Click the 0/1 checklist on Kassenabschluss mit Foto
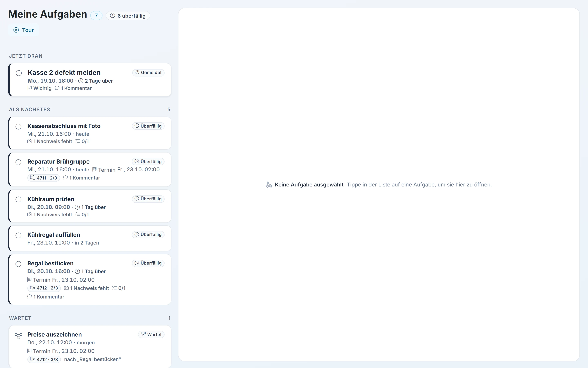Screen dimensions: 588x368 coord(82,141)
